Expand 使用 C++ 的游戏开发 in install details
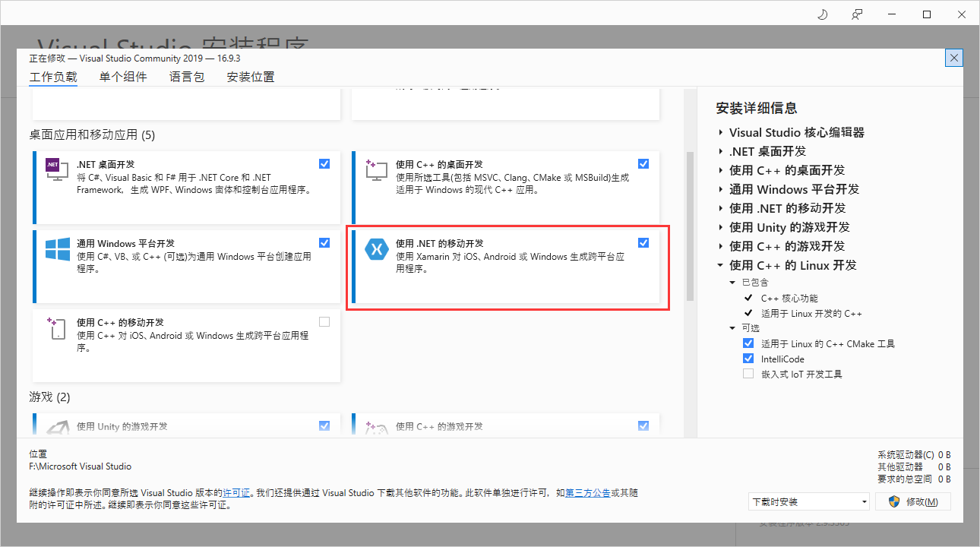This screenshot has height=547, width=980. 720,246
